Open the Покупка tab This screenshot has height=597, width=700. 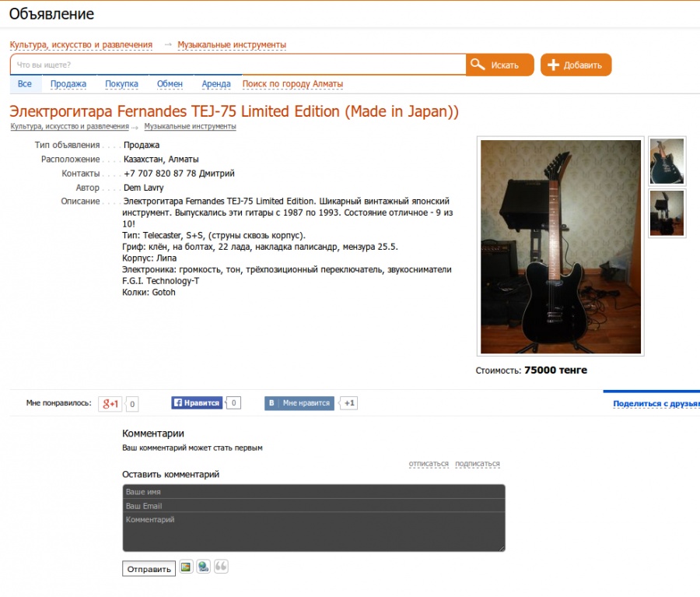121,84
